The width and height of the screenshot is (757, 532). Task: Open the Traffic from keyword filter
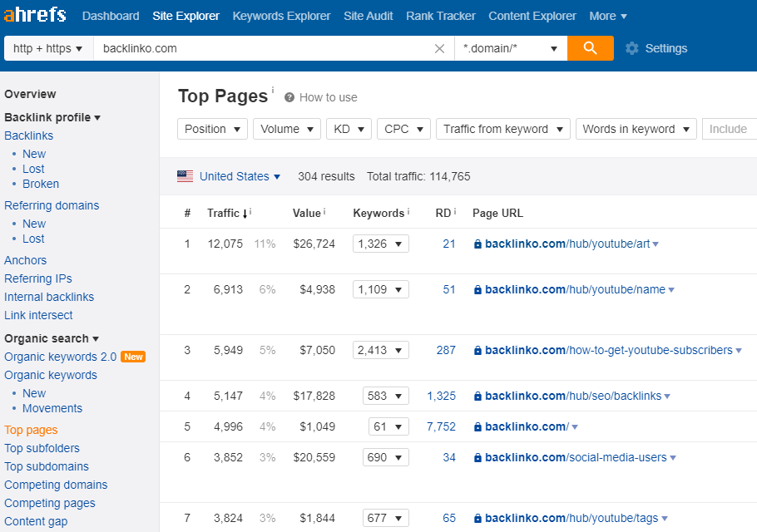503,129
